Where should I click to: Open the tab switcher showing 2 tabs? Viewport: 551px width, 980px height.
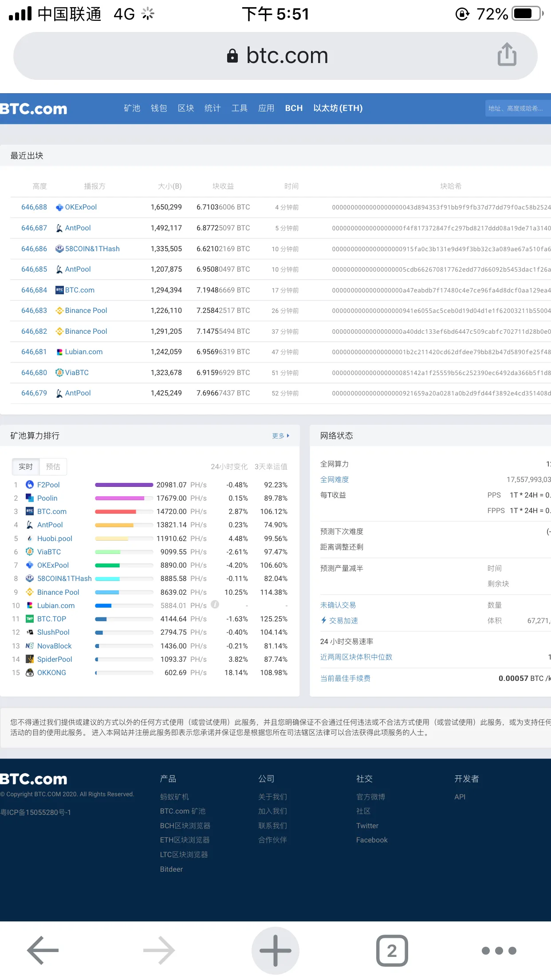click(x=392, y=950)
